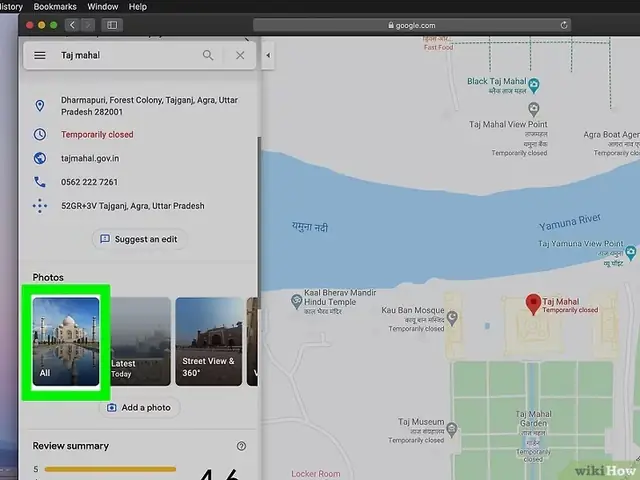
Task: Open the History menu
Action: pos(11,7)
